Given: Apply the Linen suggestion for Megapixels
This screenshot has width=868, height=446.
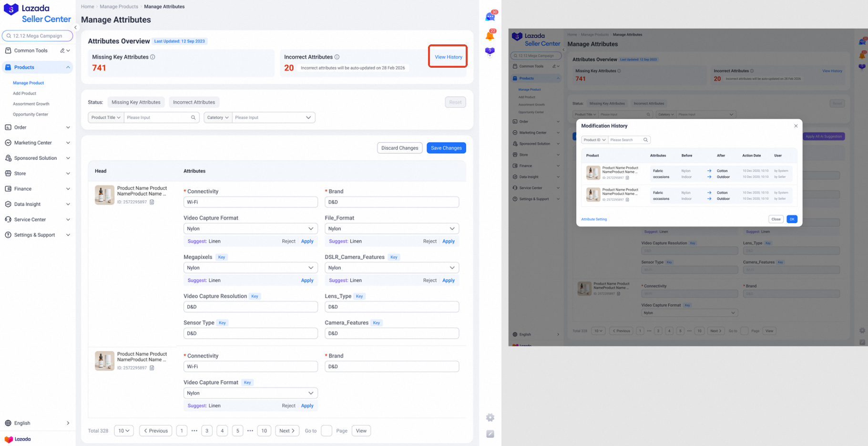Looking at the screenshot, I should (307, 280).
